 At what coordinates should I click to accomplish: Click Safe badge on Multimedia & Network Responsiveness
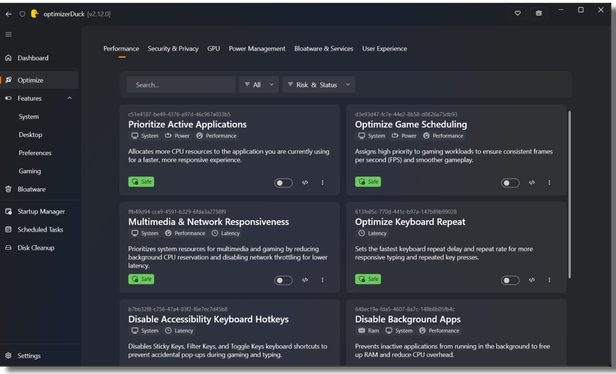coord(141,279)
